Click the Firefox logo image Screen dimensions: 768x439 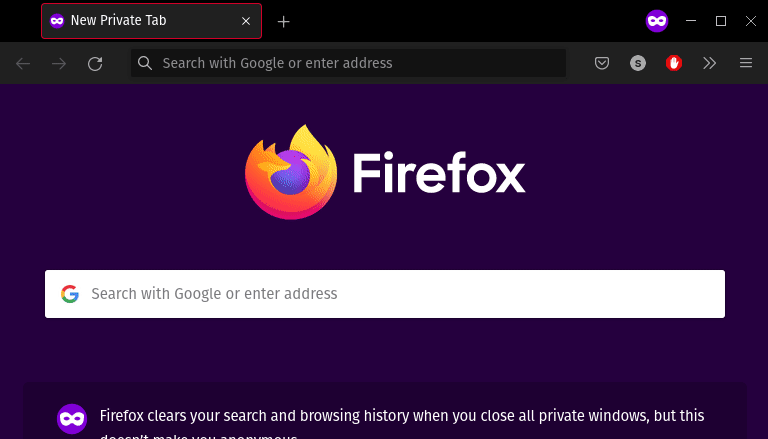[290, 172]
